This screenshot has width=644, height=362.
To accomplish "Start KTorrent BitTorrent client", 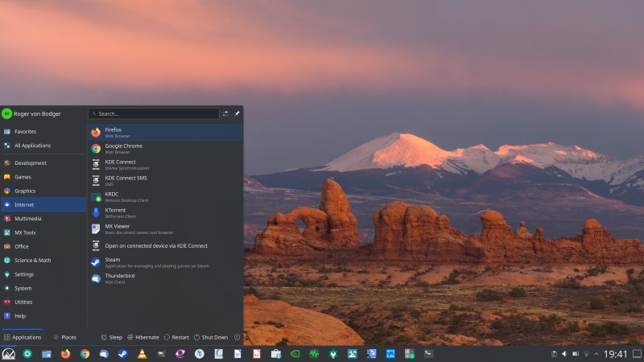I will pos(115,212).
